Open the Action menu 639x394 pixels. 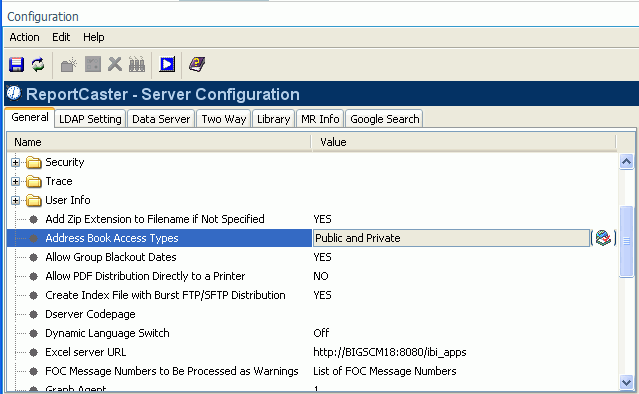coord(24,37)
